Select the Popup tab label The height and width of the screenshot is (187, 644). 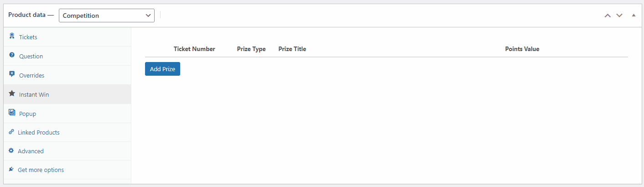coord(27,114)
